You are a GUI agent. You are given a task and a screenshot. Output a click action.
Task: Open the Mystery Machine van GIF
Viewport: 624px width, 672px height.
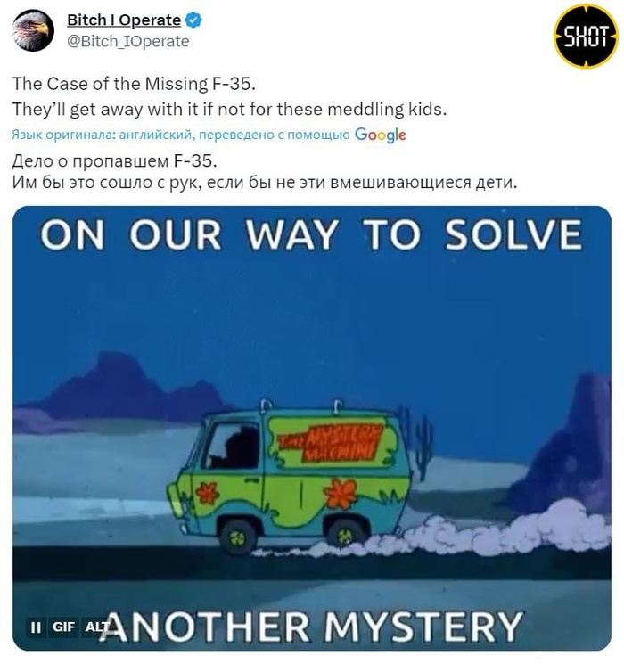pyautogui.click(x=312, y=428)
